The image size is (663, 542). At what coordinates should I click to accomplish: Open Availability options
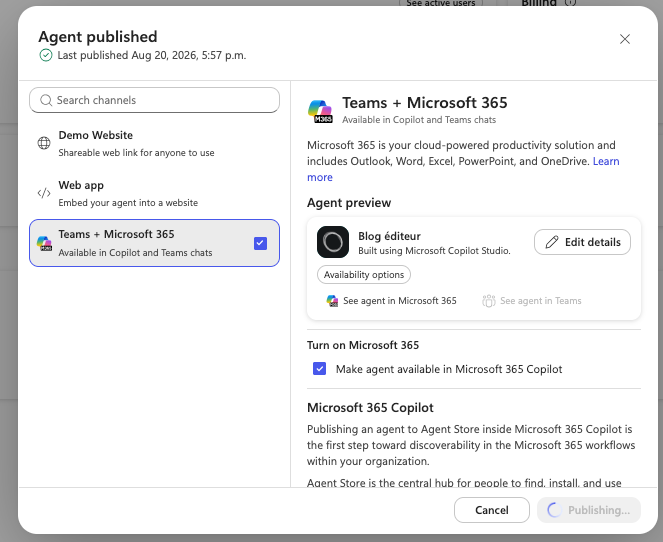click(x=364, y=275)
